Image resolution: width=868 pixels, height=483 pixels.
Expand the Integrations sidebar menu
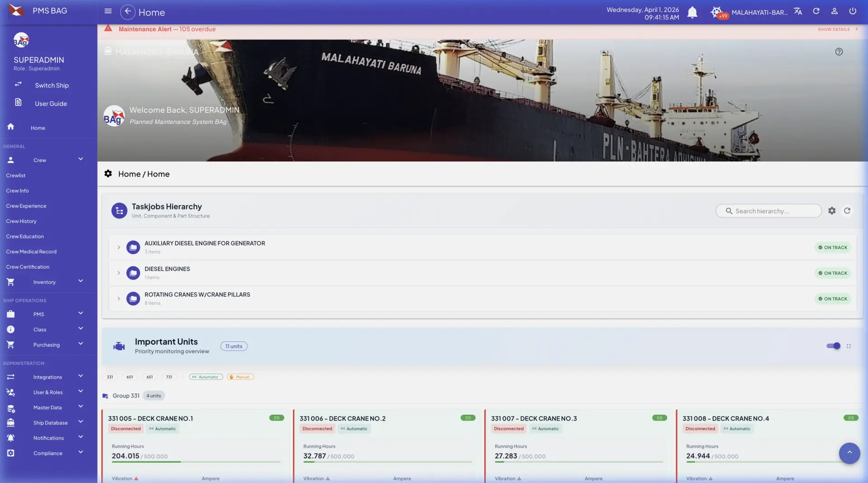[80, 376]
